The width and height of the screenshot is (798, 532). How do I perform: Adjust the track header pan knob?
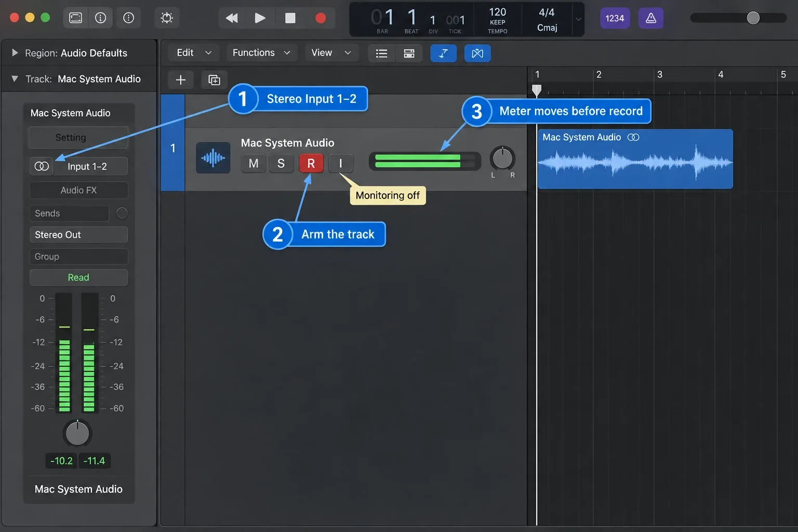[502, 158]
